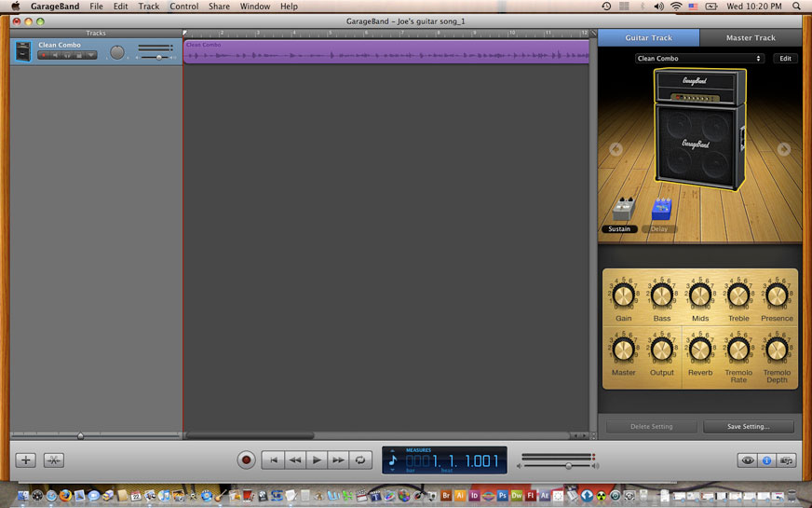
Task: Go to next amp with right arrow
Action: click(784, 149)
